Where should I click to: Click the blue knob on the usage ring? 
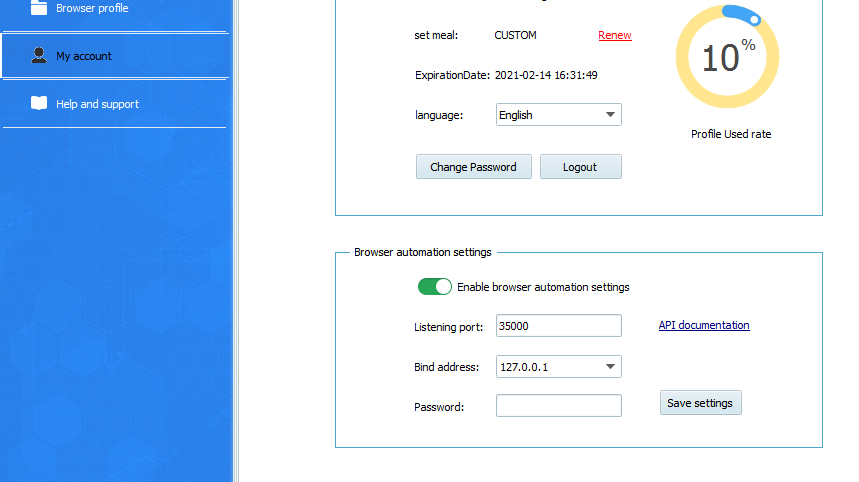pyautogui.click(x=755, y=19)
